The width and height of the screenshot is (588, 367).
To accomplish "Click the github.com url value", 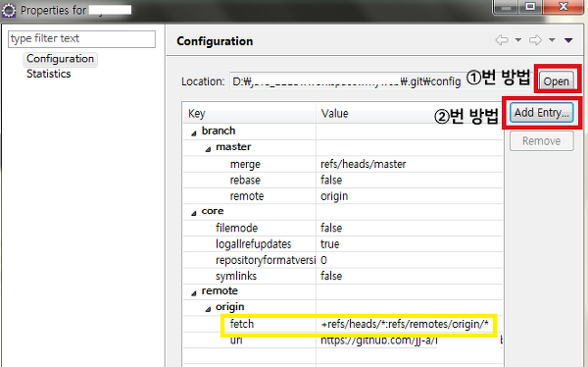I will pos(378,341).
